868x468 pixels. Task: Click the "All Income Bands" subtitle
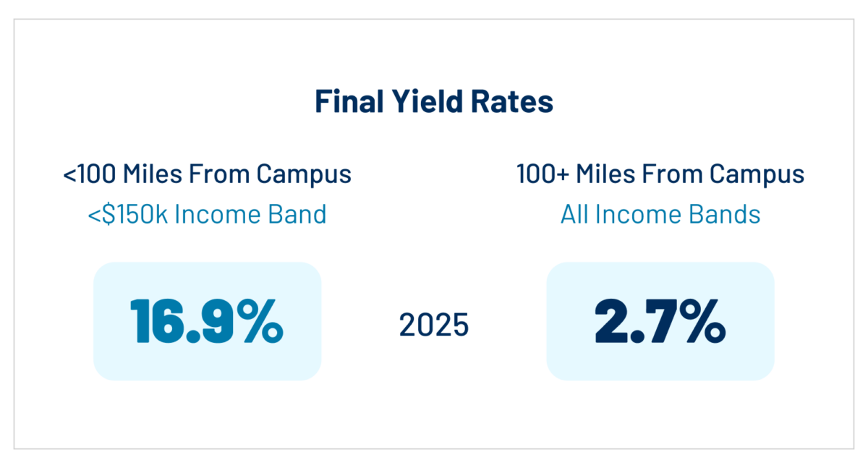click(660, 214)
